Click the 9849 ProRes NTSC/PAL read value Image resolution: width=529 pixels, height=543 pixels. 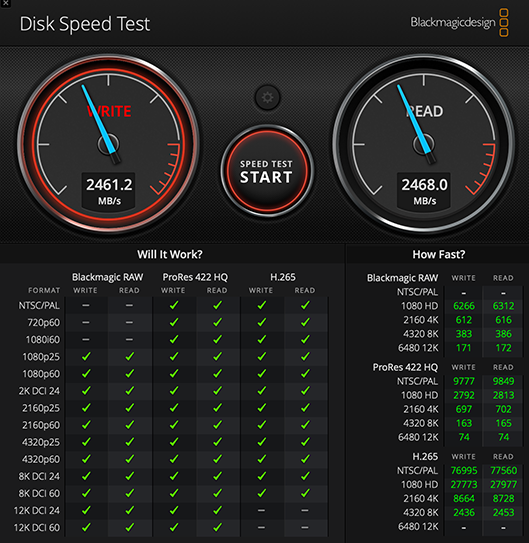[x=503, y=381]
